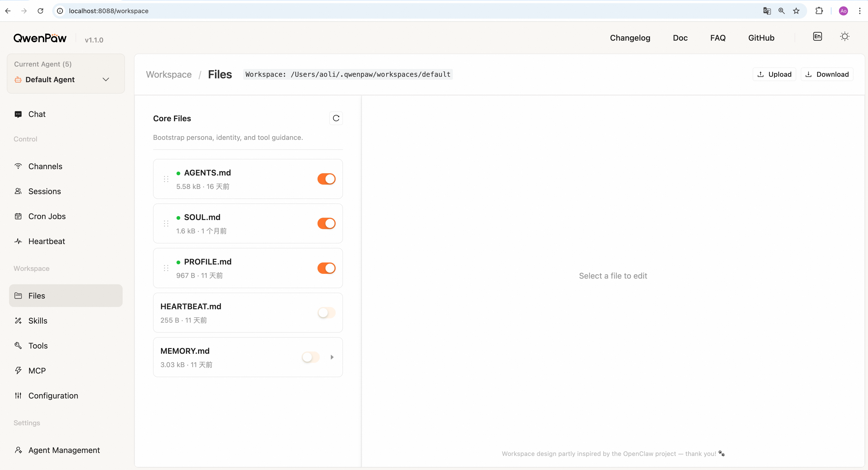
Task: Open Heartbeat from the sidebar
Action: [x=47, y=241]
